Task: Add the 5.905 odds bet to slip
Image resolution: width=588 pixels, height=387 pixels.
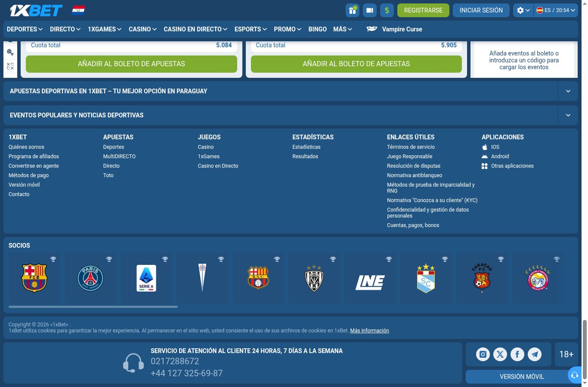Action: 356,64
